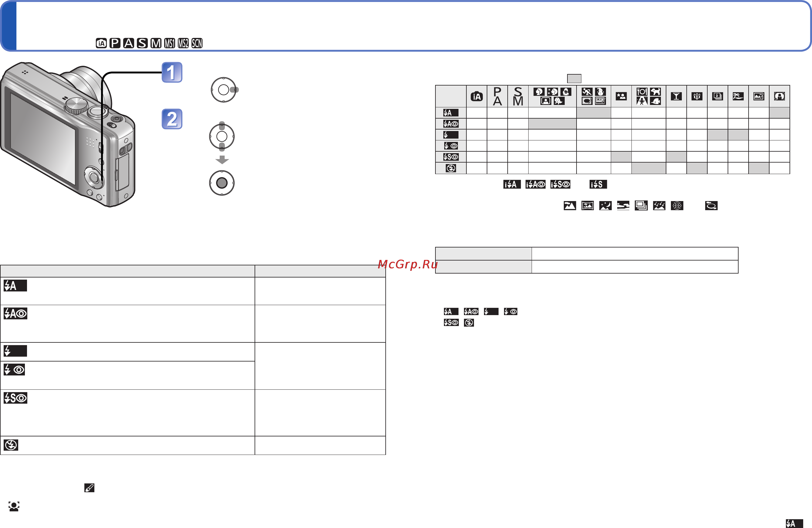Click the Sports running figure scene icon
The width and height of the screenshot is (812, 528).
587,92
